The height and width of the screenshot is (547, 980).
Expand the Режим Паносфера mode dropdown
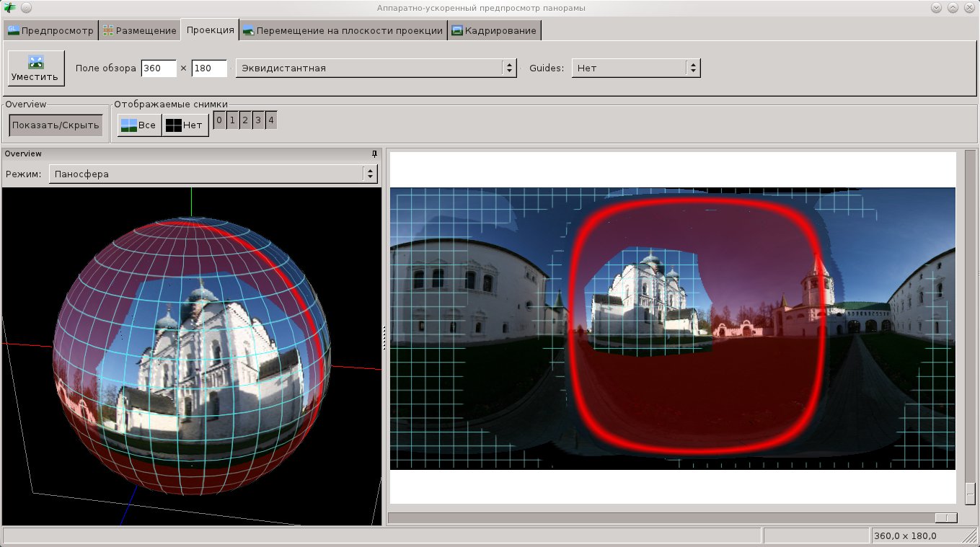(x=213, y=174)
